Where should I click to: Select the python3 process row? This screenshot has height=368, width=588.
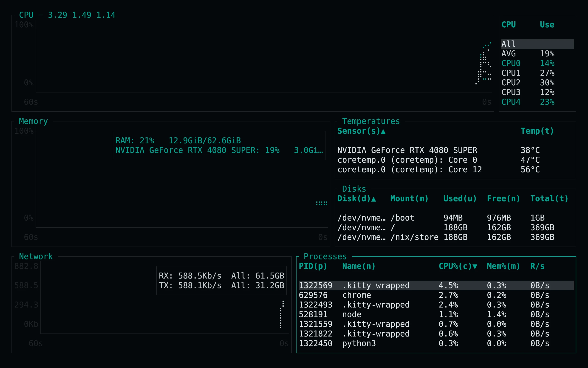(436, 343)
